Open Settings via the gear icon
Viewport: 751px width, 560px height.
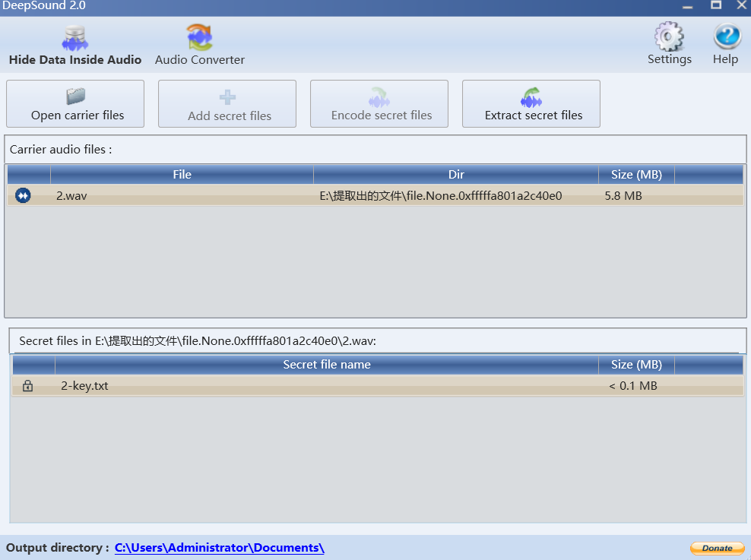click(669, 37)
